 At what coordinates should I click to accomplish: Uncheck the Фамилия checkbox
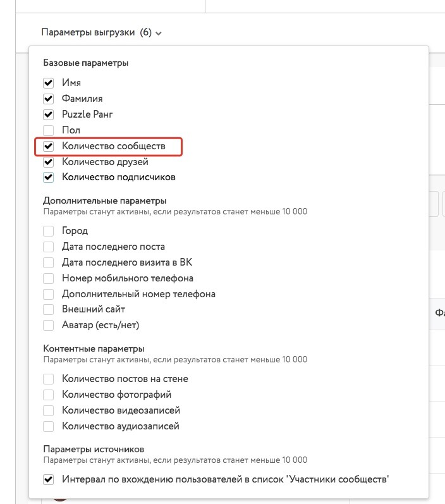tap(49, 99)
